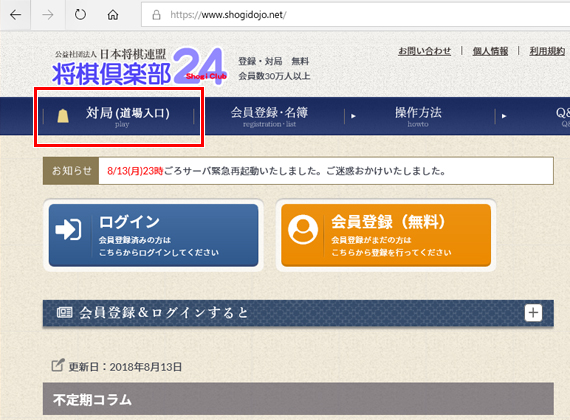
Task: Click the arrow before 操作方法
Action: pos(353,116)
